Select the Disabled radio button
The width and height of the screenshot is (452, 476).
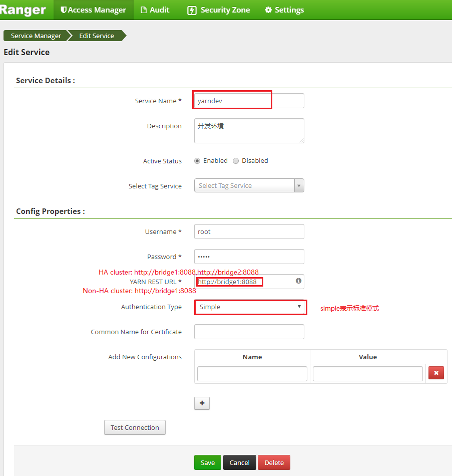click(236, 161)
